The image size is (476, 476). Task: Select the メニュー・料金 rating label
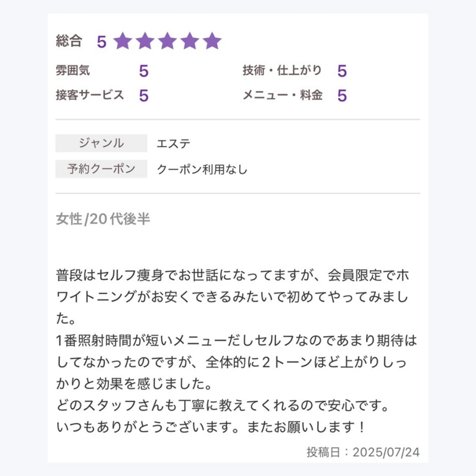click(283, 95)
